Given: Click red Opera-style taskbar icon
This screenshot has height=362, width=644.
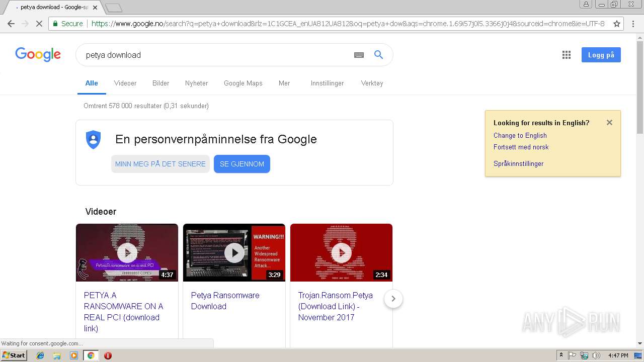Looking at the screenshot, I should point(108,355).
